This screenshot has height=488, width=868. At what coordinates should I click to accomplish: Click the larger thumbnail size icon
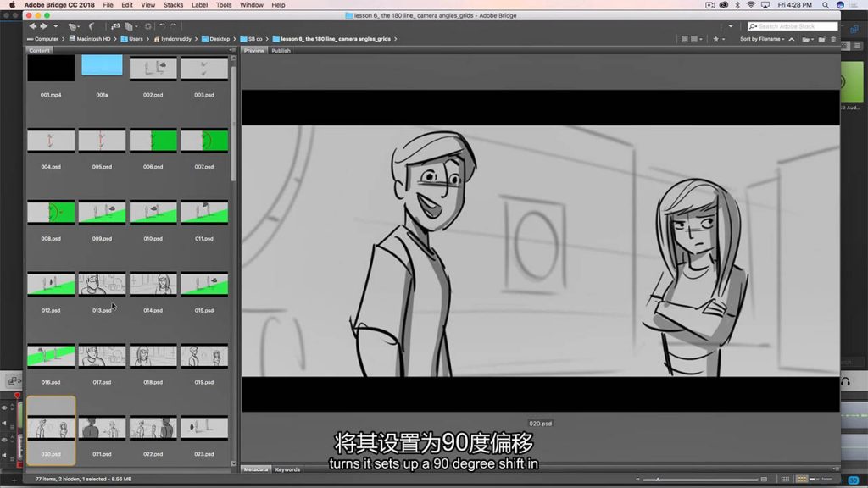click(x=764, y=480)
